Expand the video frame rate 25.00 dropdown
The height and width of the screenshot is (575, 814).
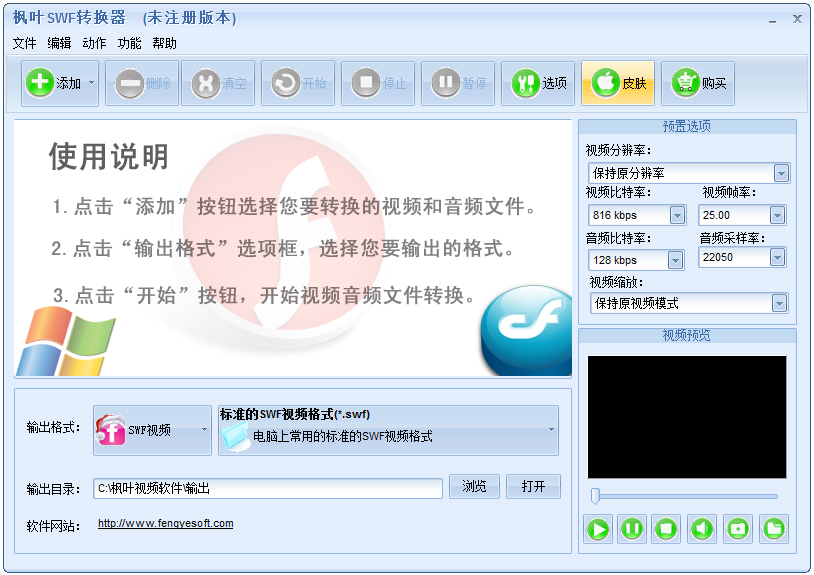pos(777,215)
